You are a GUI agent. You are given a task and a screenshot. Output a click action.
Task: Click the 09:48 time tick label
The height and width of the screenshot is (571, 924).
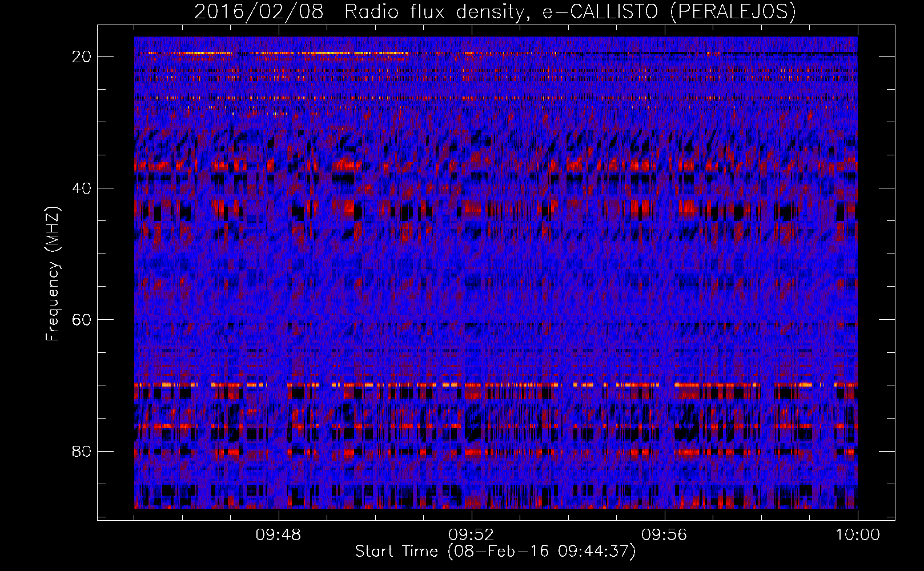[278, 535]
